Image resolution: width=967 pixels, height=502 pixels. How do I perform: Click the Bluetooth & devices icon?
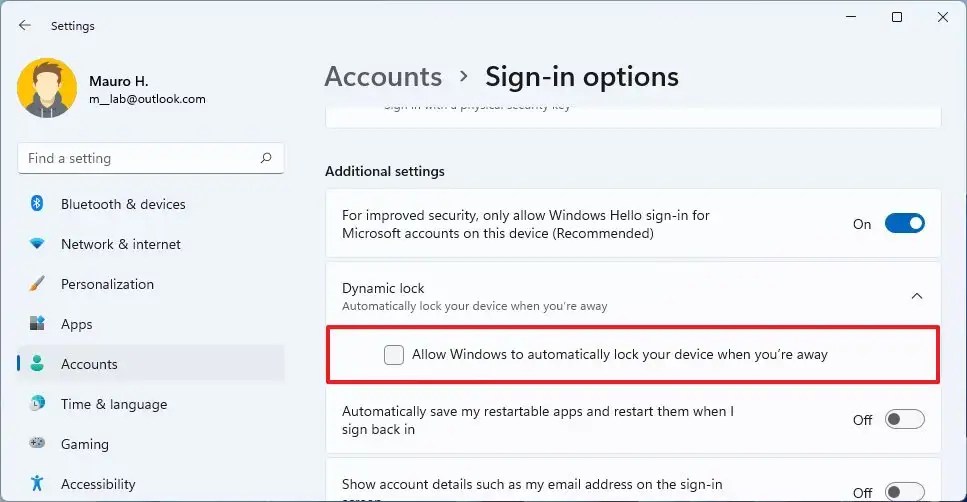37,203
